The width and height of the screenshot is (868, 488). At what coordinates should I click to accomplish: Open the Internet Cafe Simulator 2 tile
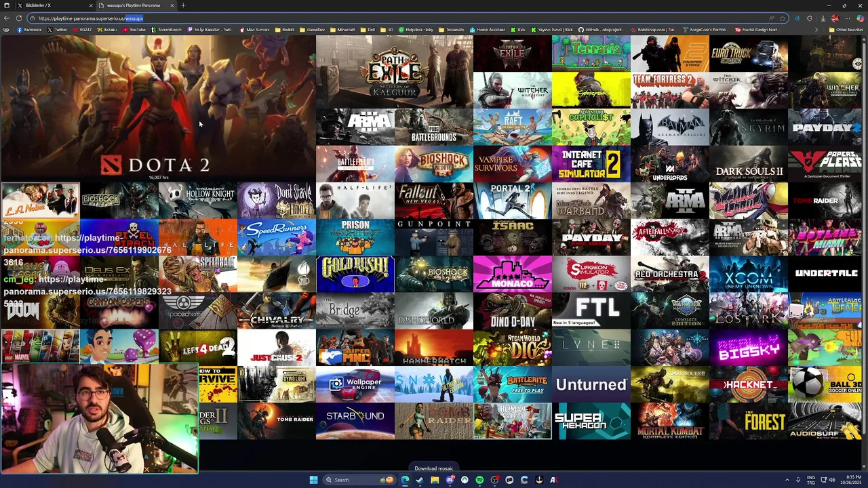(591, 164)
